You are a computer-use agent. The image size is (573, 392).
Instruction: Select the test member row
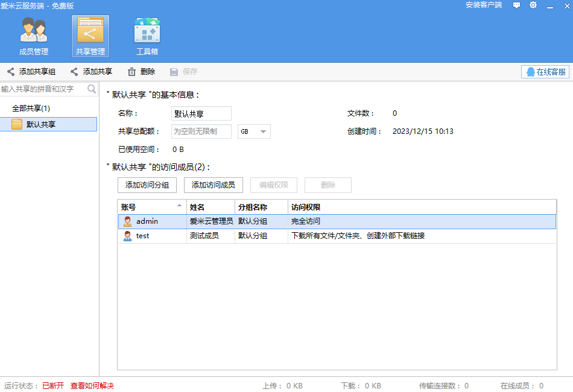tap(142, 236)
